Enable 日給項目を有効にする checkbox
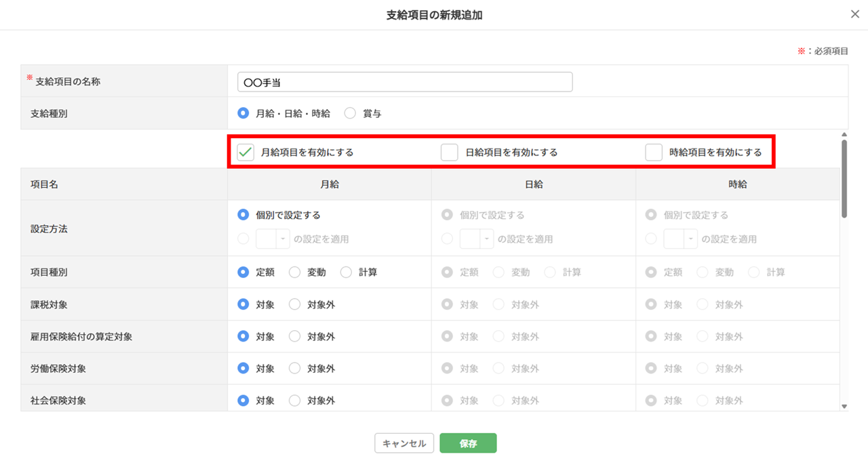The width and height of the screenshot is (868, 465). (450, 153)
